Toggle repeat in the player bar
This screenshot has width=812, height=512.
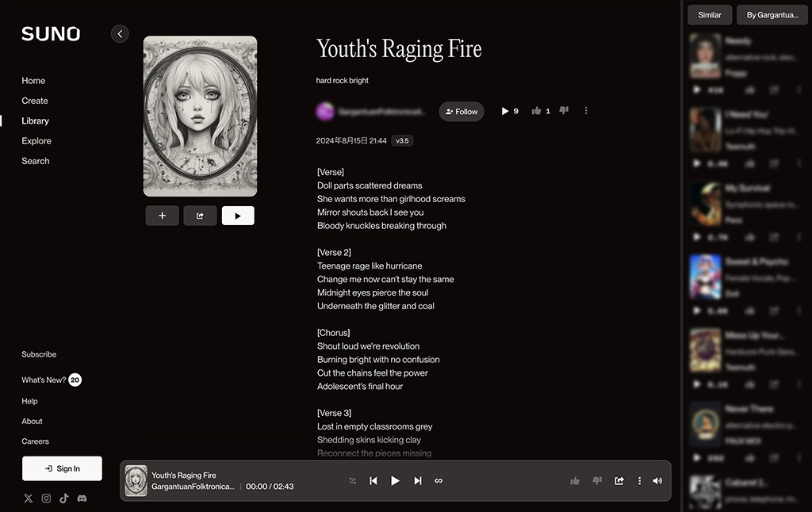coord(353,481)
